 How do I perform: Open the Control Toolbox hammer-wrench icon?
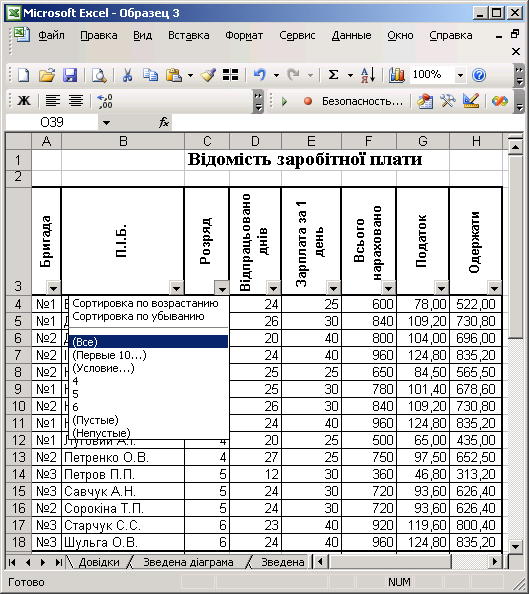click(x=448, y=101)
